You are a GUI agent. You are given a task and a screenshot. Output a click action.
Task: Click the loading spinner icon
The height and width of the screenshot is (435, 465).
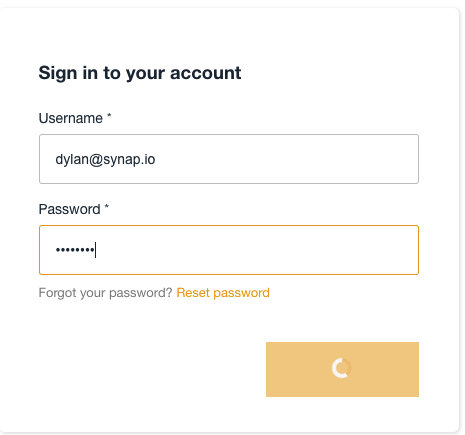point(342,368)
